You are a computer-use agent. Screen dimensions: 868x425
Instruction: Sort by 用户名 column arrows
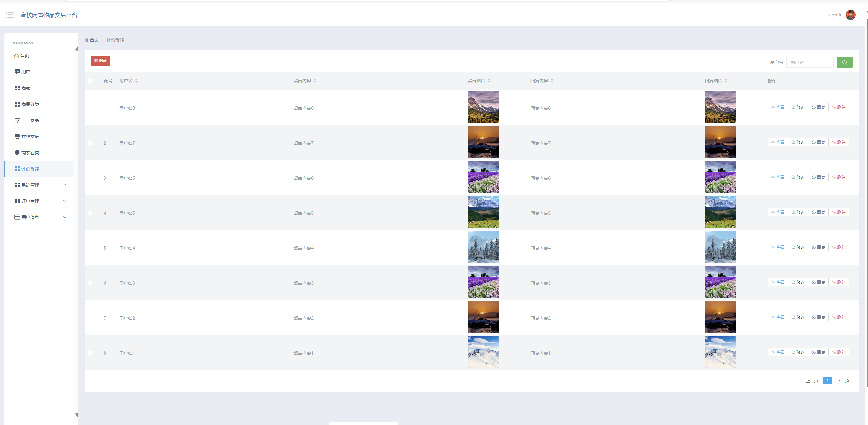pyautogui.click(x=136, y=81)
